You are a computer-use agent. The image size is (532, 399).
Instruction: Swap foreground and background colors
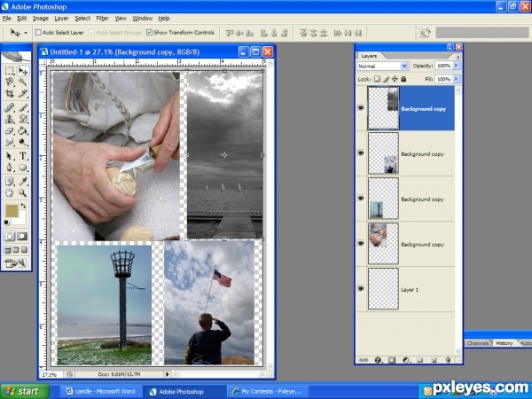click(23, 206)
